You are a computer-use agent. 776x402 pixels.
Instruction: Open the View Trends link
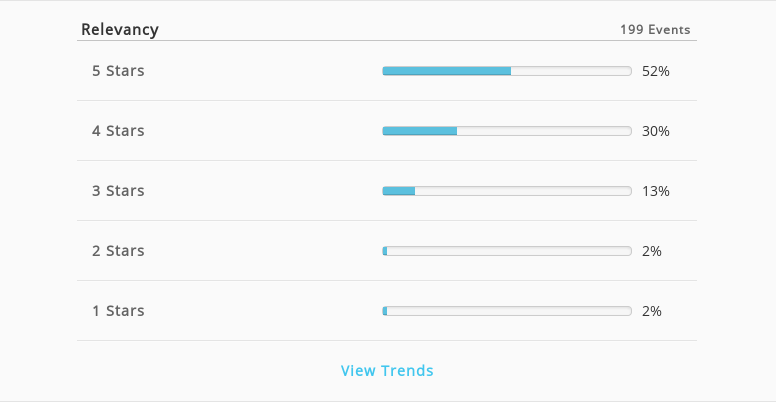[x=387, y=370]
